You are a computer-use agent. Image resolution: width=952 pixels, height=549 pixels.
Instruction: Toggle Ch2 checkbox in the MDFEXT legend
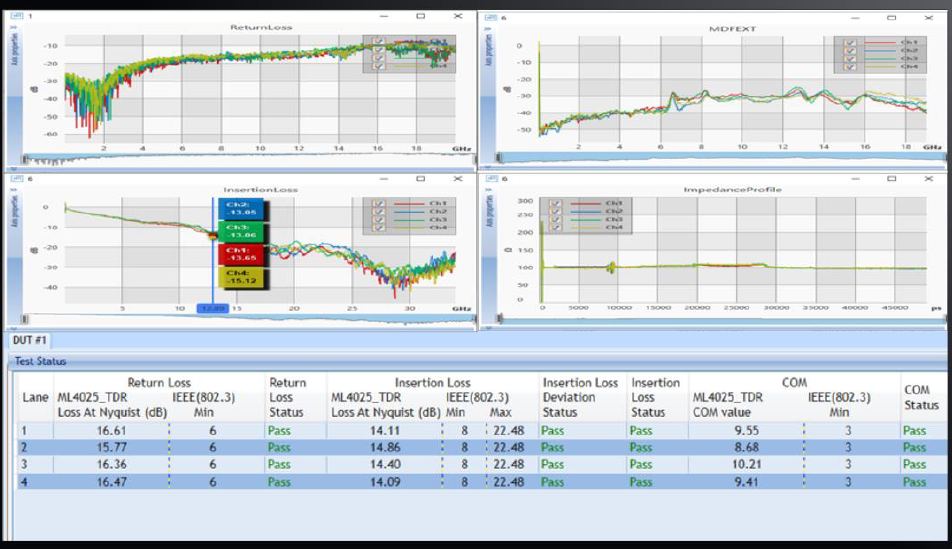(849, 50)
